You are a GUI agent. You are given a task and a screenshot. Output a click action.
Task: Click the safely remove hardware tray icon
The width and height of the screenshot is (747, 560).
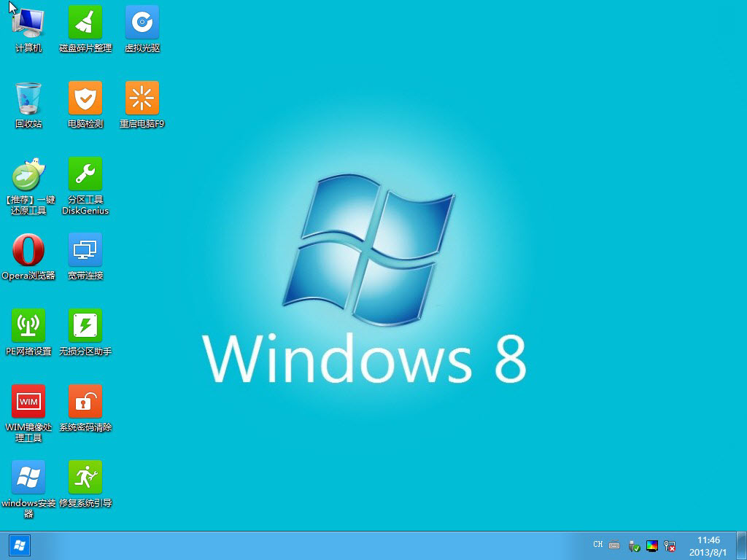coord(634,546)
